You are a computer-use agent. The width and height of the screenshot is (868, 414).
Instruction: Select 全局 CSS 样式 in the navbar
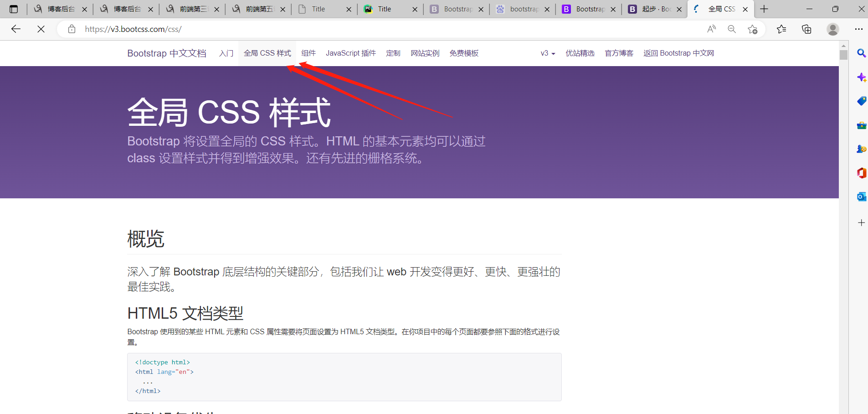267,53
